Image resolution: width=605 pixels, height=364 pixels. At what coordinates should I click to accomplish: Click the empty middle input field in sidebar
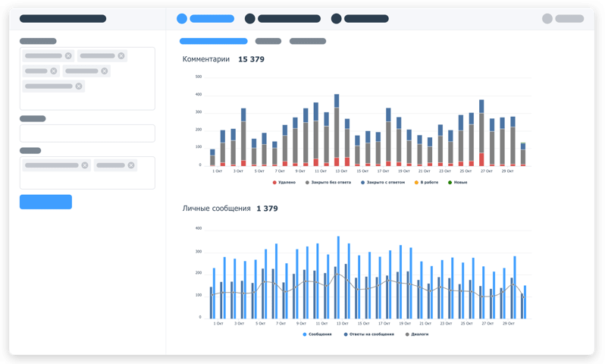pos(87,133)
